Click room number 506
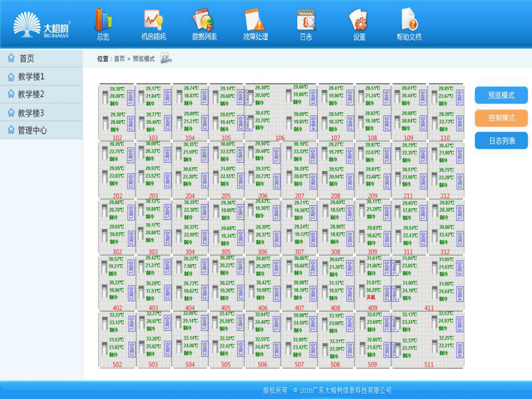The height and width of the screenshot is (399, 532). [262, 364]
